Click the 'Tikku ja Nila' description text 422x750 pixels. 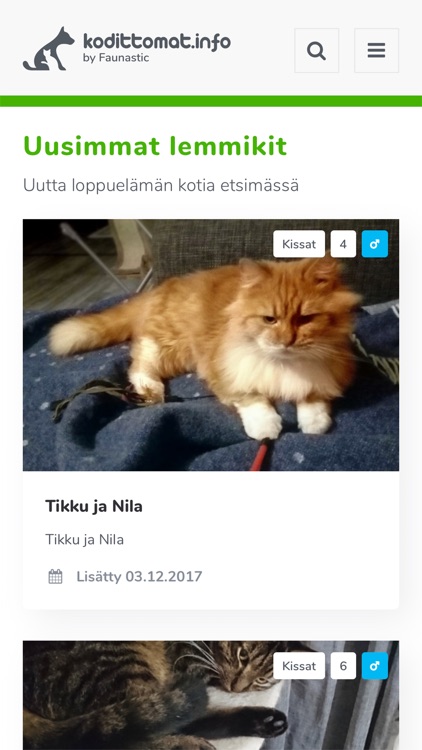85,540
